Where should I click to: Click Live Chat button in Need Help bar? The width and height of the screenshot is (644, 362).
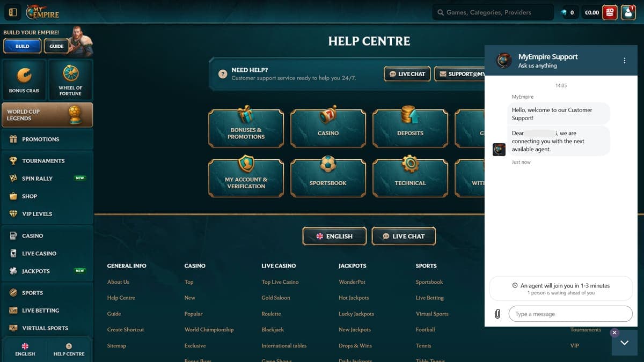[407, 74]
